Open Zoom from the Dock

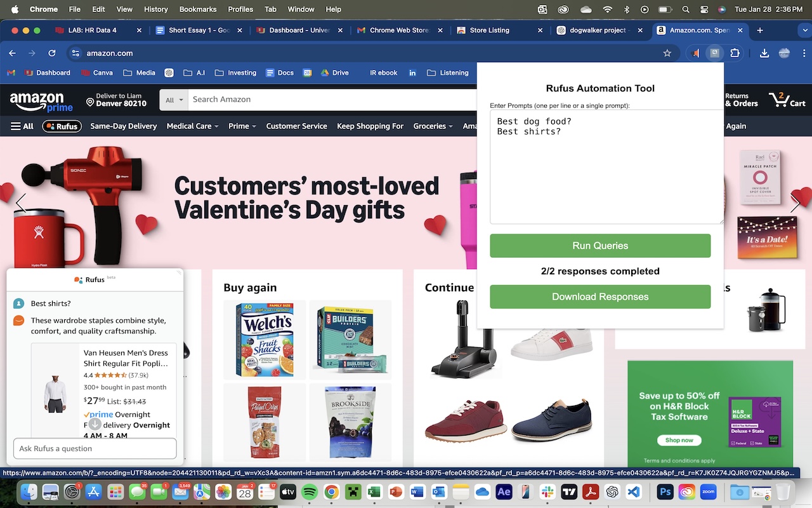pyautogui.click(x=708, y=491)
